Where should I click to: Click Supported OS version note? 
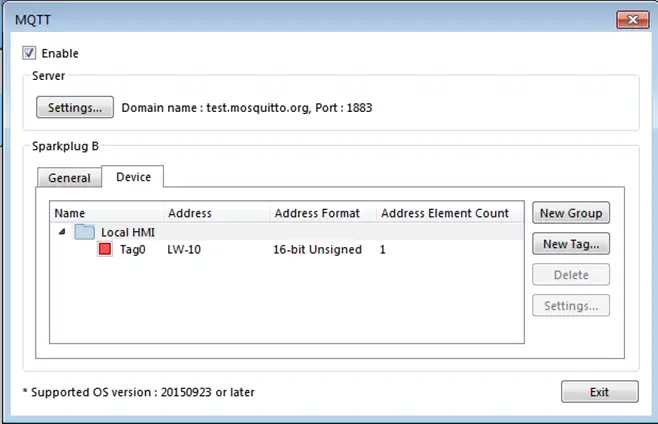(138, 392)
